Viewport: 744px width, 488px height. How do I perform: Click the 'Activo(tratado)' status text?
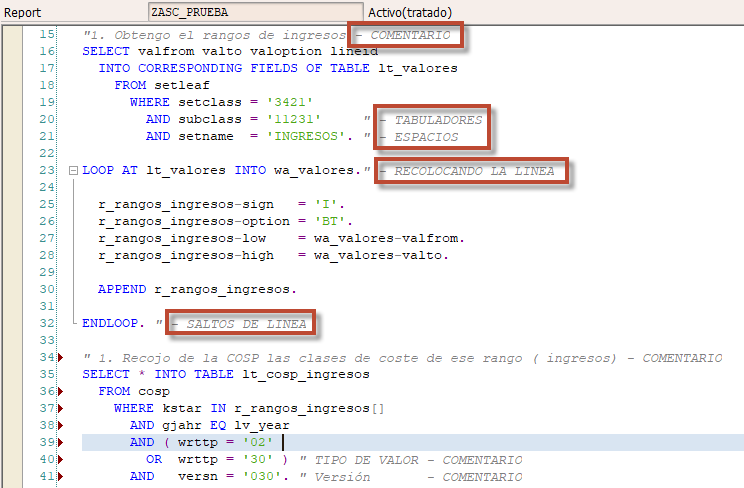click(x=410, y=12)
